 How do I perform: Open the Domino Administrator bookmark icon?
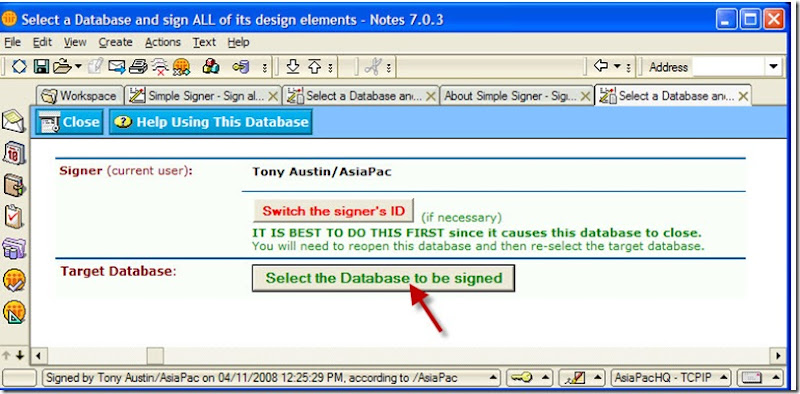pyautogui.click(x=14, y=280)
